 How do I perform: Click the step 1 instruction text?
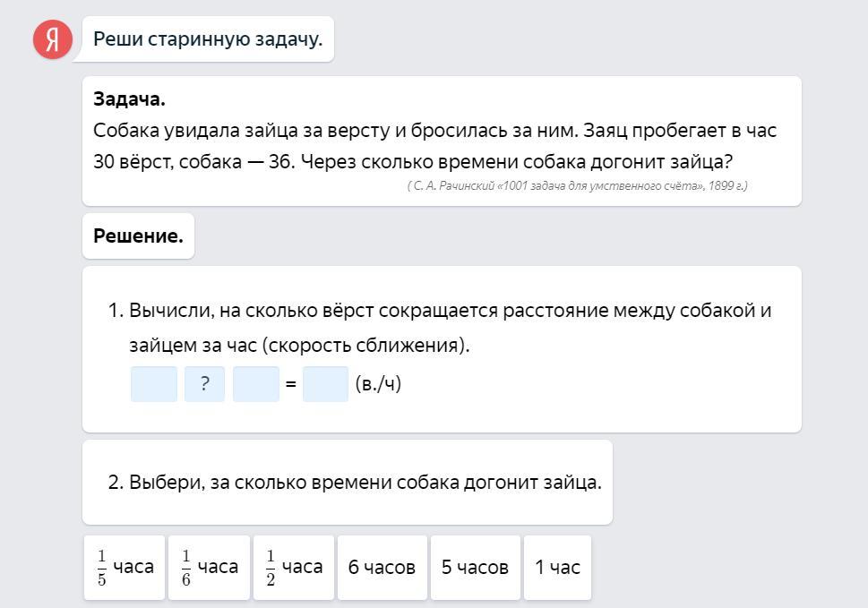pos(439,328)
